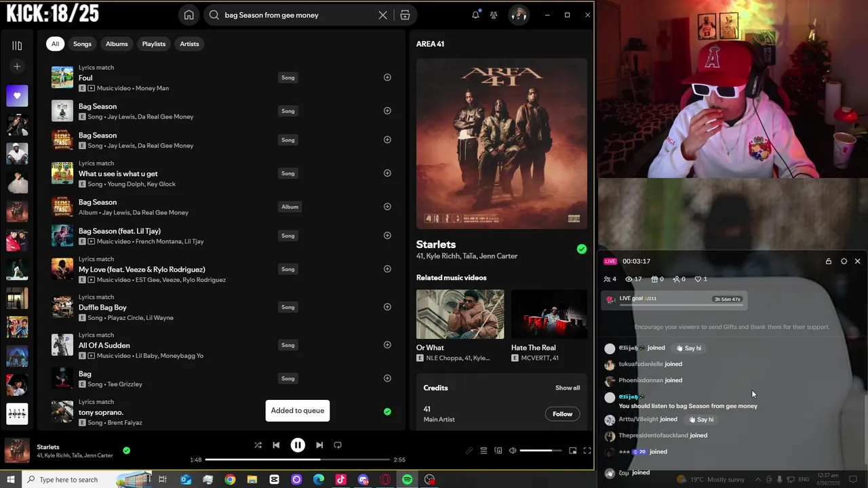Toggle repeat in player bar
Viewport: 868px width, 488px height.
(x=338, y=445)
